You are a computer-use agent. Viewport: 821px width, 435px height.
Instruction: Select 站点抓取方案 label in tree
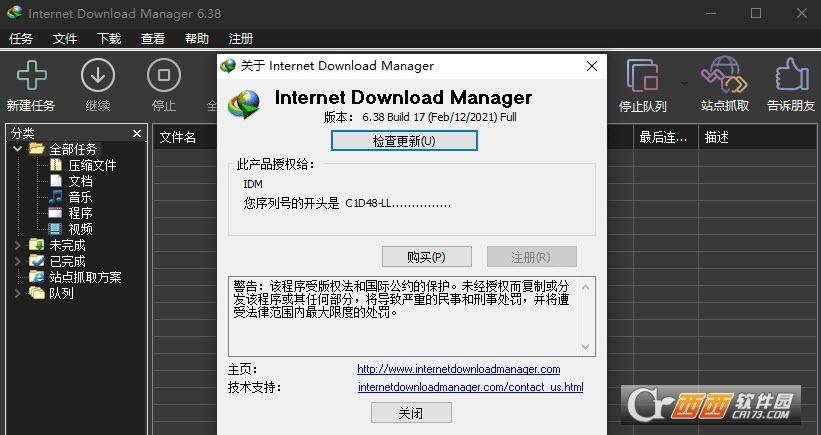85,276
